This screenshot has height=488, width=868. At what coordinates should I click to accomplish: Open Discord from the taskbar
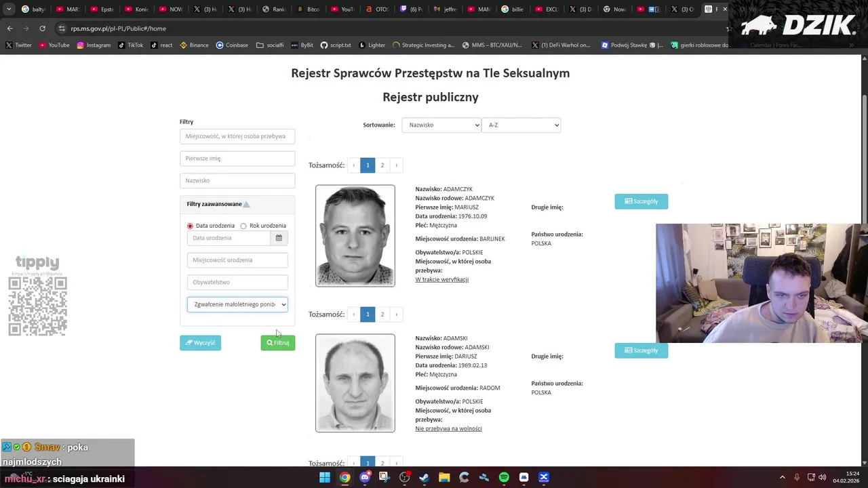click(x=365, y=477)
